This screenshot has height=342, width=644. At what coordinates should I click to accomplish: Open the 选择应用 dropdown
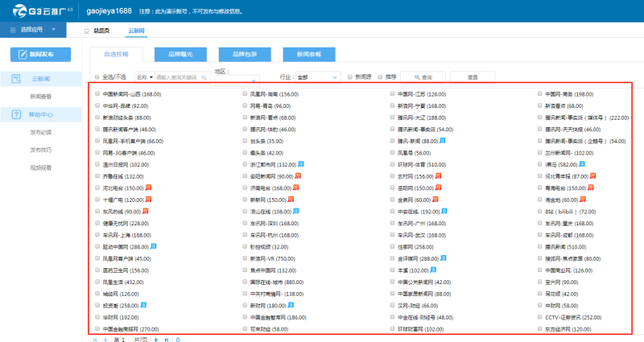click(33, 30)
